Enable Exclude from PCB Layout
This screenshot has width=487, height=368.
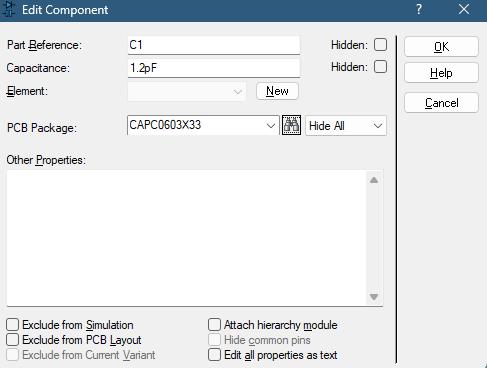(x=13, y=339)
